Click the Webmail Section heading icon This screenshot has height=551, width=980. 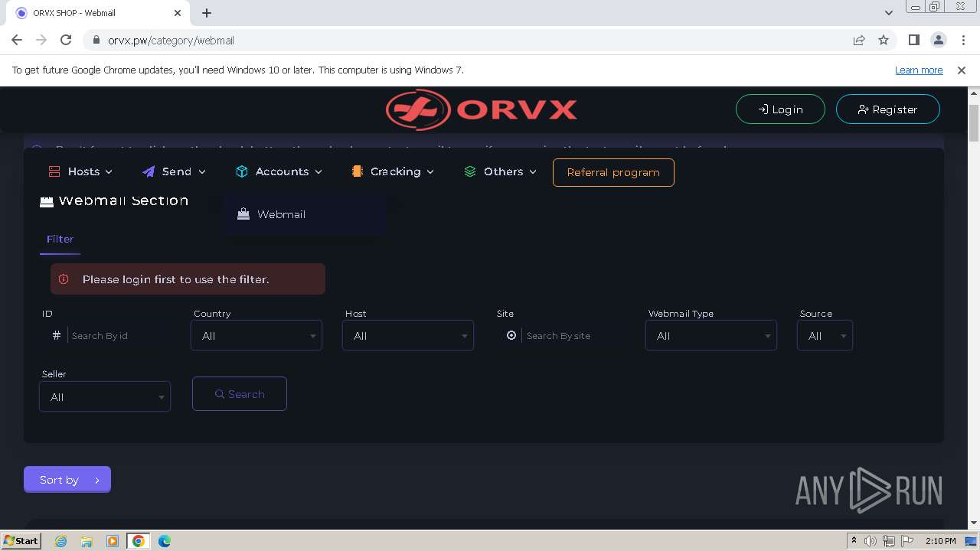click(47, 201)
